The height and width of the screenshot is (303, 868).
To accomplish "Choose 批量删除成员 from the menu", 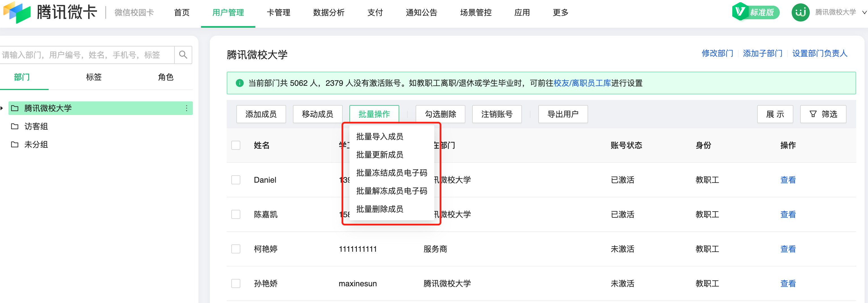I will 380,209.
